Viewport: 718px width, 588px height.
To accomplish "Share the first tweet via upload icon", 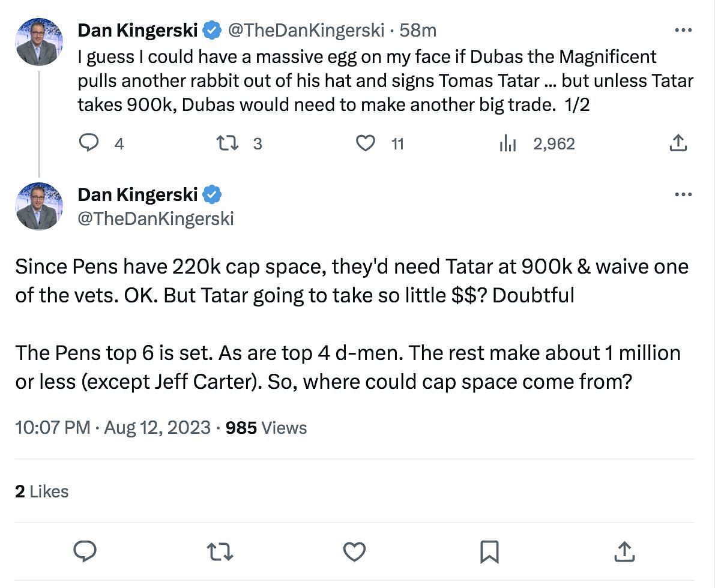I will [x=678, y=143].
